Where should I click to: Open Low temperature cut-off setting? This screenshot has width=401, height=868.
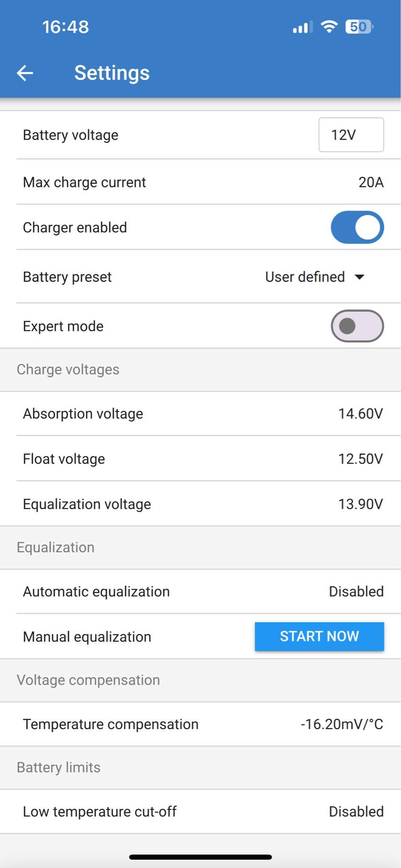tap(356, 812)
